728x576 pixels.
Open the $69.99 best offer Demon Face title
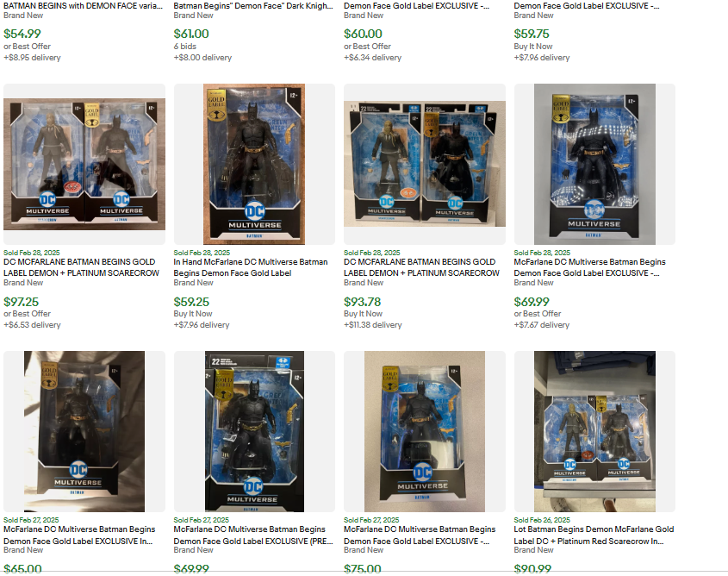[x=589, y=267]
